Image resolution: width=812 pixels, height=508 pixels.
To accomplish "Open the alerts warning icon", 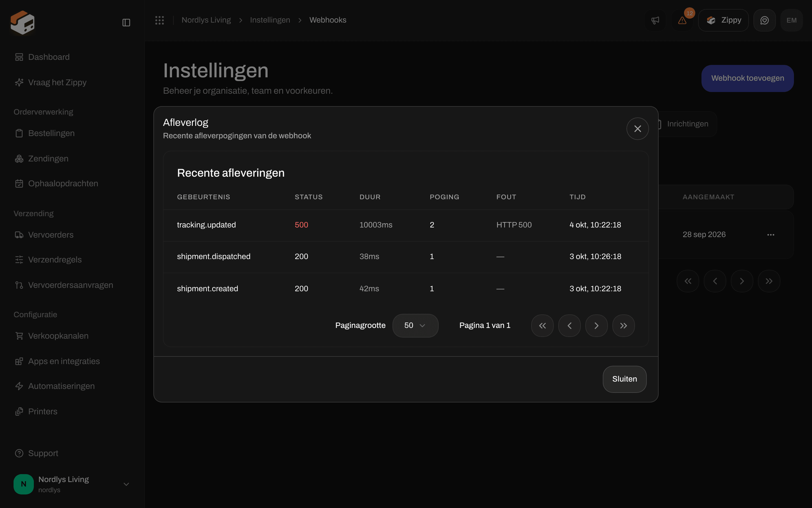I will point(682,21).
